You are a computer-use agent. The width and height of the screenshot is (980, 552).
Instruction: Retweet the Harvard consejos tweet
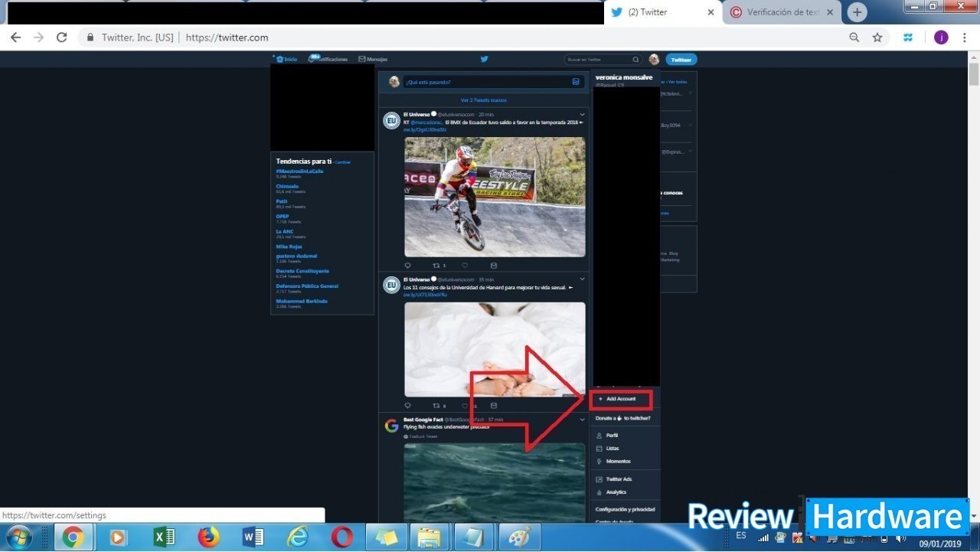(436, 406)
